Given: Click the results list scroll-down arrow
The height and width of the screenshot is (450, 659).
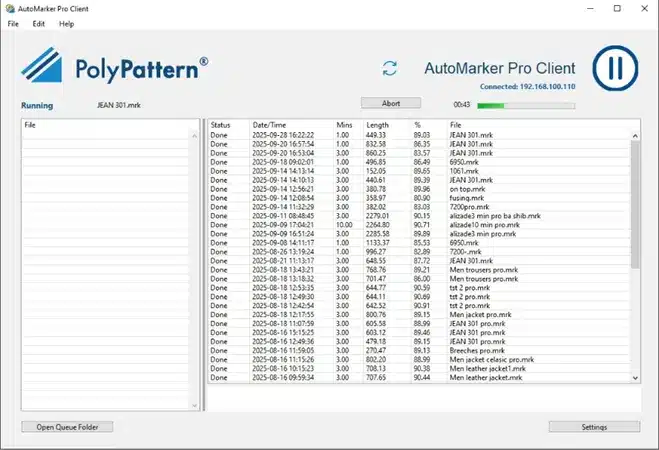Looking at the screenshot, I should click(635, 378).
